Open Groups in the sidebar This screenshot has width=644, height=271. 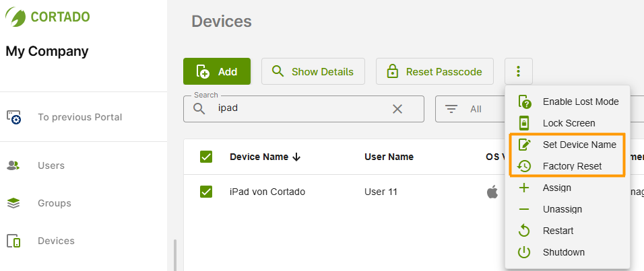[54, 203]
